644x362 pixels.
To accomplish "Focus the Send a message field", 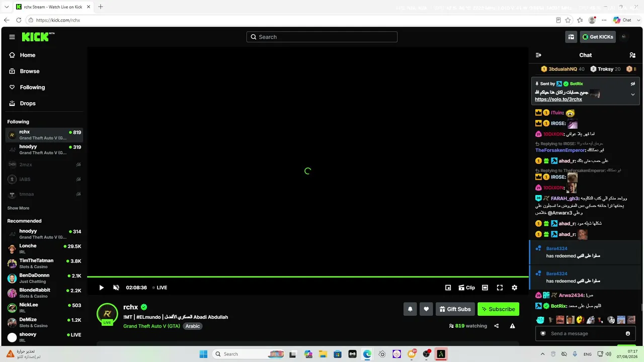I will pyautogui.click(x=585, y=333).
